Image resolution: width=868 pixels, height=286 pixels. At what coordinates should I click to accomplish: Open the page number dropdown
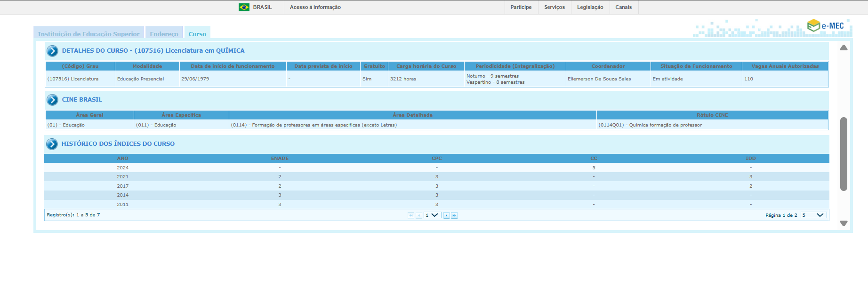pos(432,215)
